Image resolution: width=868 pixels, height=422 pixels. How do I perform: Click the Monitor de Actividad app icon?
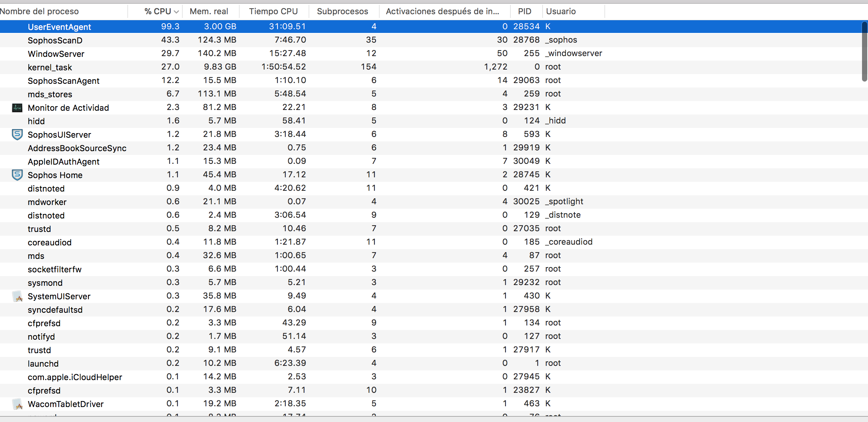coord(17,108)
